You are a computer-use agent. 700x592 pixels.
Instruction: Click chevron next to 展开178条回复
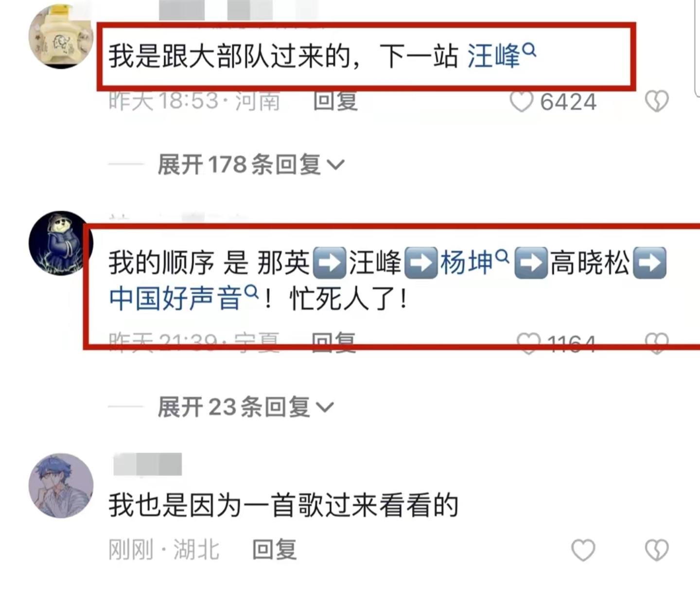tap(335, 165)
